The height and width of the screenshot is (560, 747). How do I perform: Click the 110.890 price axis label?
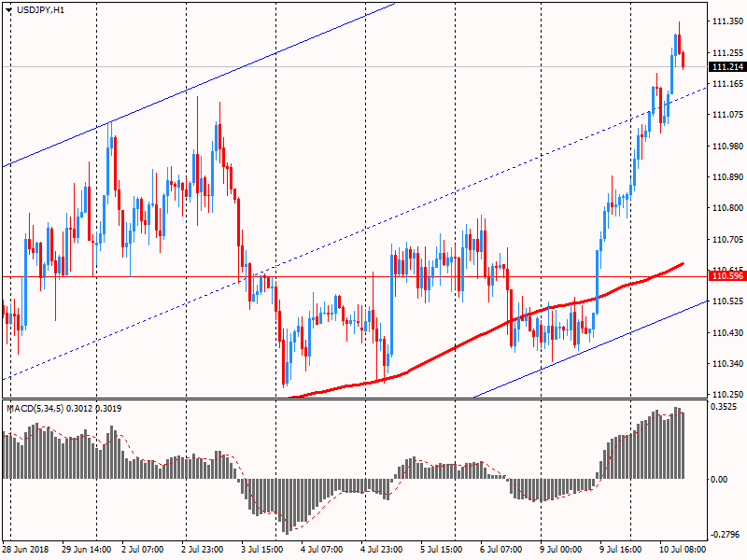click(x=727, y=177)
